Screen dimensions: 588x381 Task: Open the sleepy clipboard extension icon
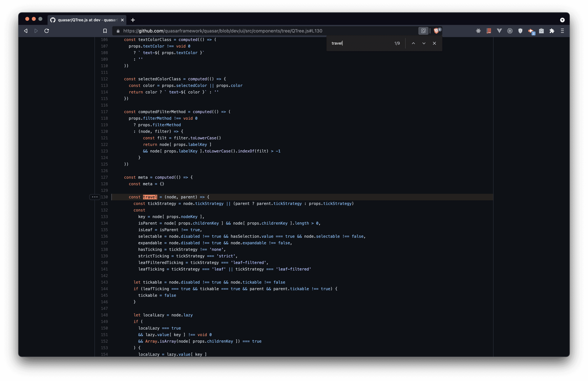pos(541,31)
